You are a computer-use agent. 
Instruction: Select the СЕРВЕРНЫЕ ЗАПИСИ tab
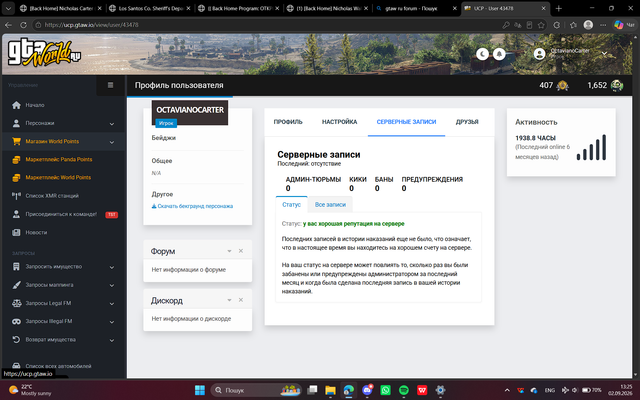coord(406,122)
